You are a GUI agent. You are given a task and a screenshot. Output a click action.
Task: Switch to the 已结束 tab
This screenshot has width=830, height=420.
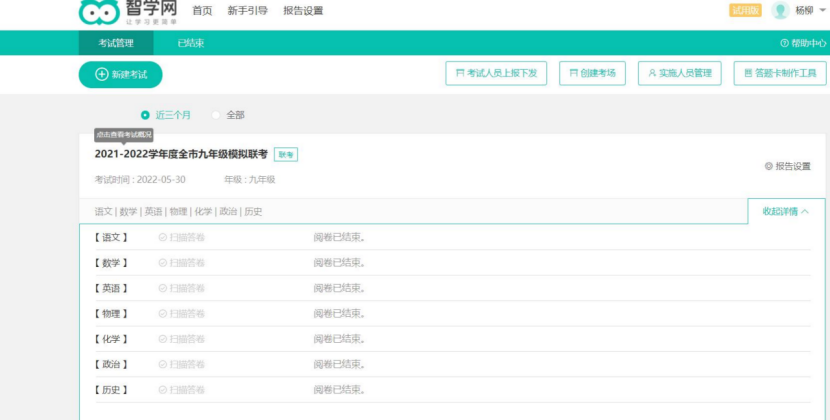(190, 43)
